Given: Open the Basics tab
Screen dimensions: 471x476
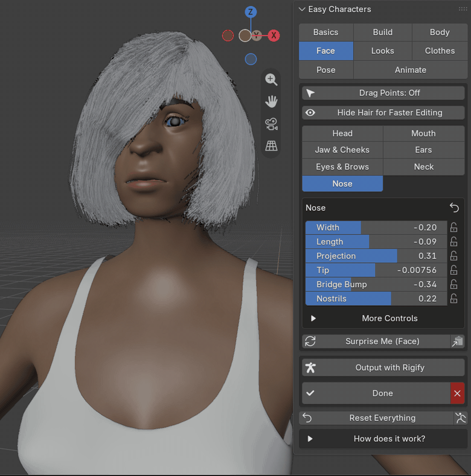Looking at the screenshot, I should click(325, 32).
